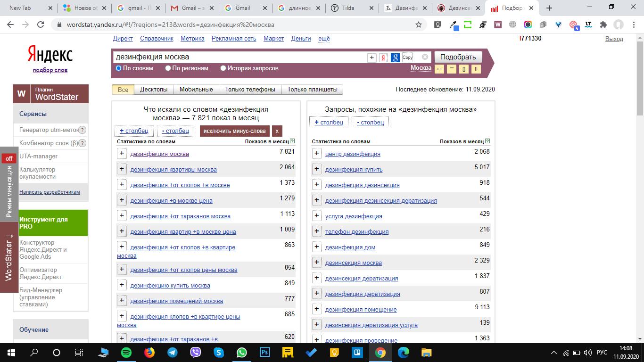Click the help icon next to Комбинатор слов
Viewport: 644px width, 362px height.
[82, 143]
